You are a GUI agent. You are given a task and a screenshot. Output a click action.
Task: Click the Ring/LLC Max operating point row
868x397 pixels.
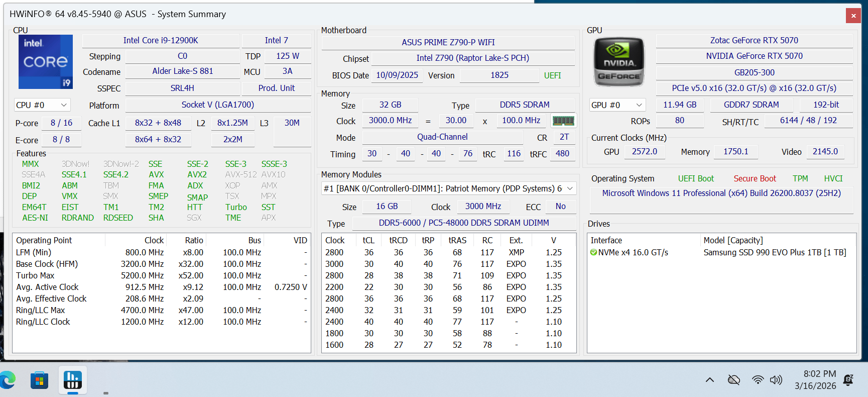click(x=162, y=310)
